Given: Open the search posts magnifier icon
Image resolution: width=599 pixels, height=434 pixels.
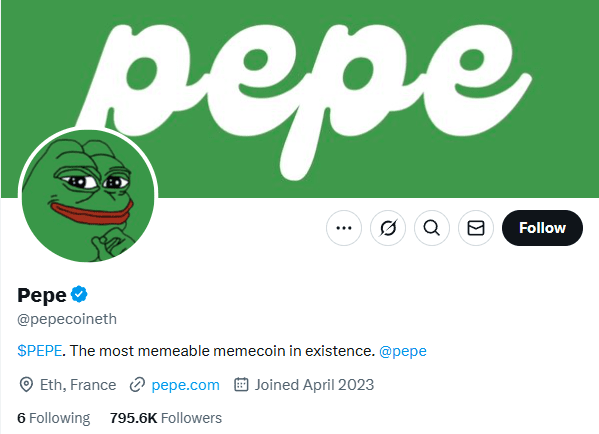Looking at the screenshot, I should click(x=432, y=228).
